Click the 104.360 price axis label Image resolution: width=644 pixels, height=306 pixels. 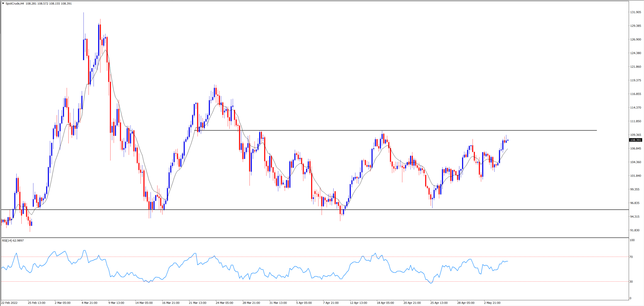click(635, 162)
